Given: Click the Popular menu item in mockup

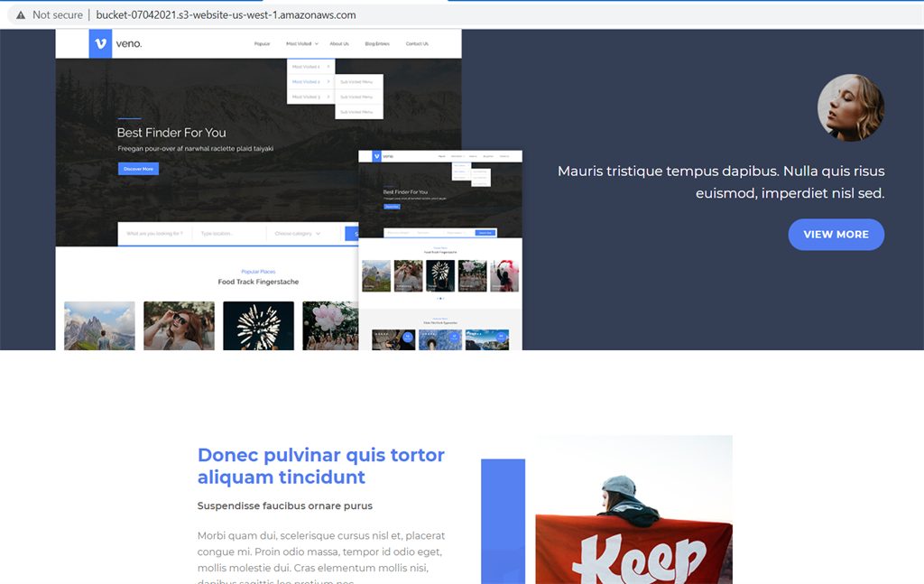Looking at the screenshot, I should tap(263, 43).
